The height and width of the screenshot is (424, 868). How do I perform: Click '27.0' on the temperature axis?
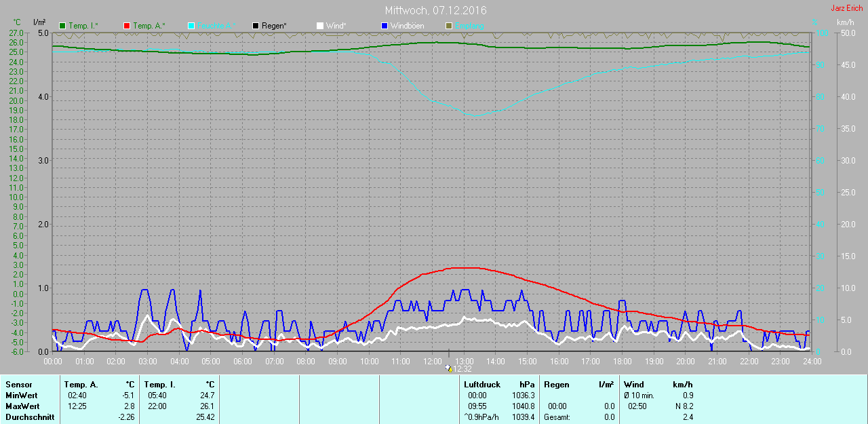click(x=16, y=33)
